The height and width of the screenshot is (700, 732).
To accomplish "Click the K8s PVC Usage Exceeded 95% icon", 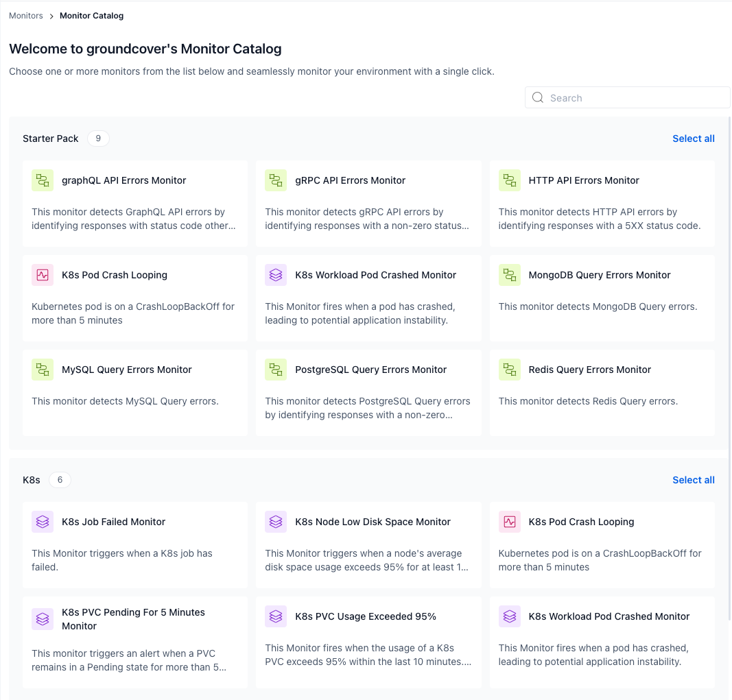I will 276,616.
